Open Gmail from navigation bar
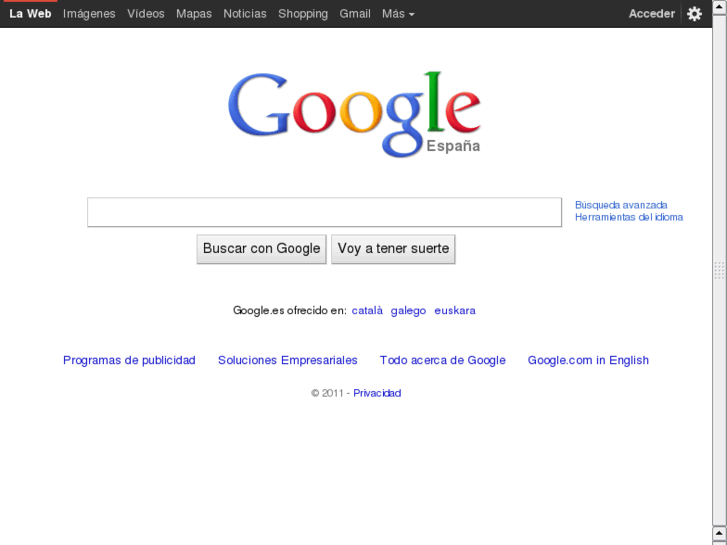 coord(355,14)
